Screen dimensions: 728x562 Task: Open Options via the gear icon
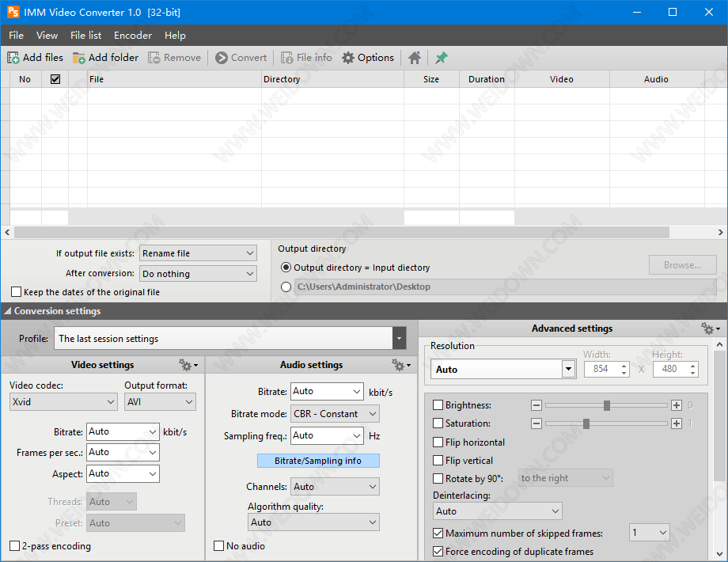click(347, 58)
